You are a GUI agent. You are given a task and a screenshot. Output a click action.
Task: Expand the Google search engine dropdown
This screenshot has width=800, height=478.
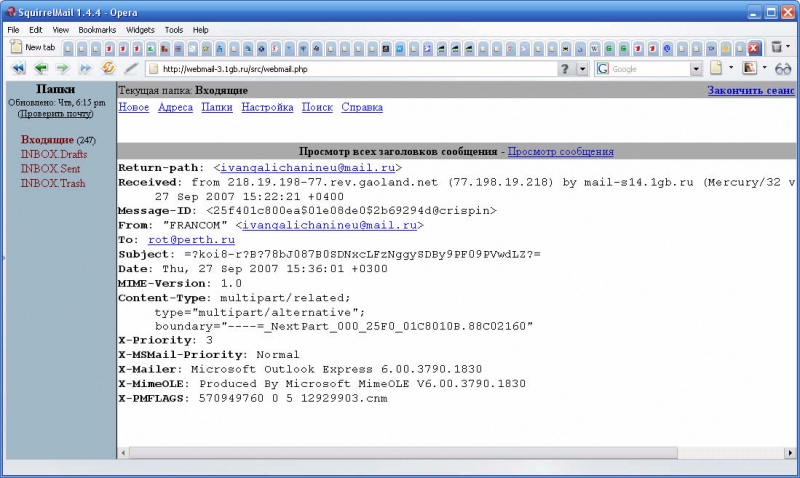697,69
